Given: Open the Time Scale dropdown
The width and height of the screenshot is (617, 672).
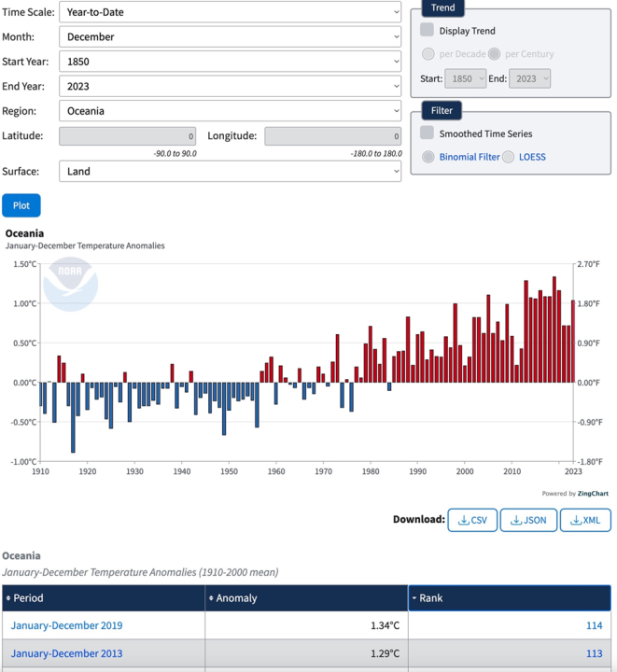Looking at the screenshot, I should (230, 12).
